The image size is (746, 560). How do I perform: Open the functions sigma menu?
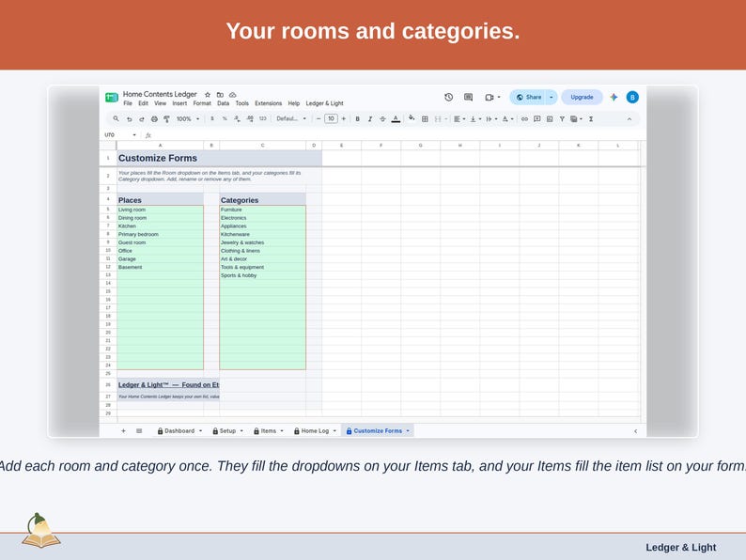coord(591,119)
